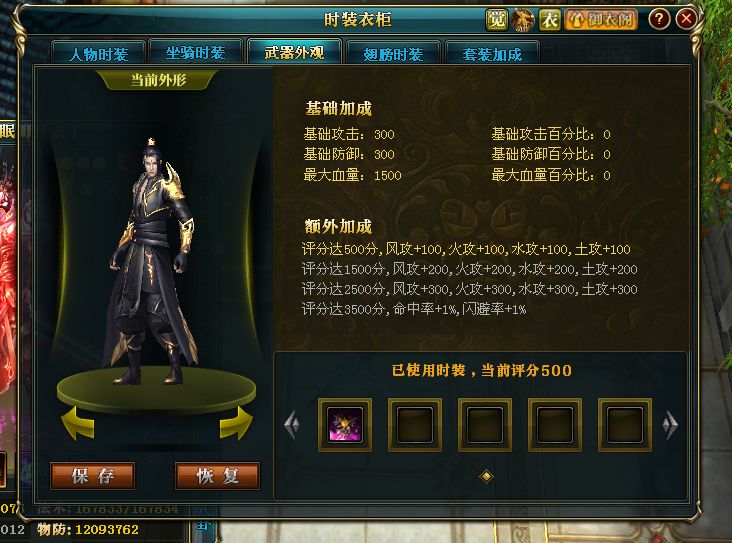Click the 觉 icon in title bar
The image size is (732, 543).
click(x=496, y=20)
